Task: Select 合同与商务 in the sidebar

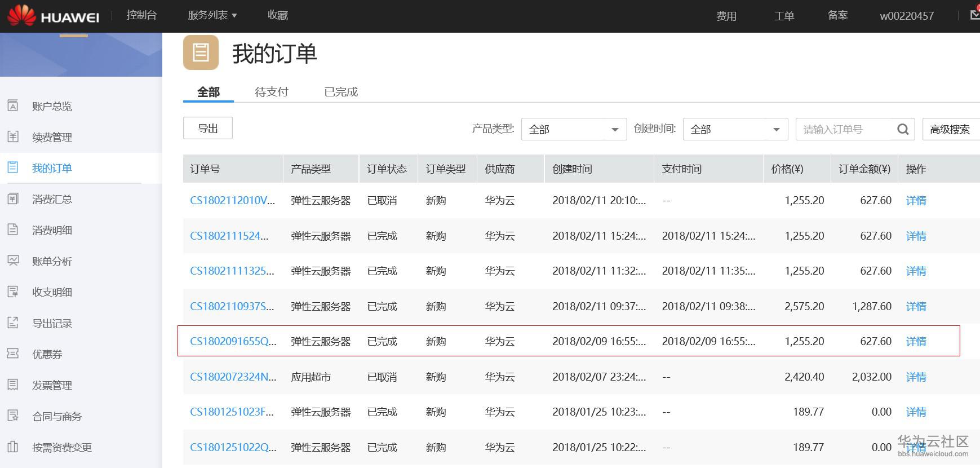Action: coord(57,416)
